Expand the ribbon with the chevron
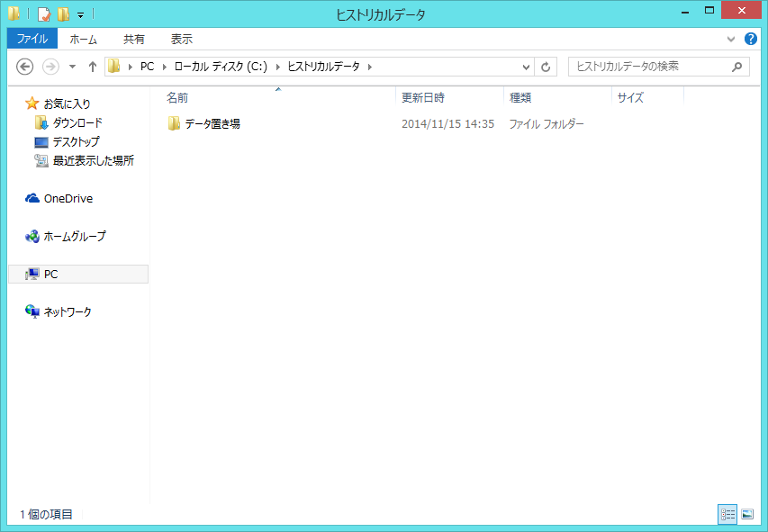 (x=731, y=40)
